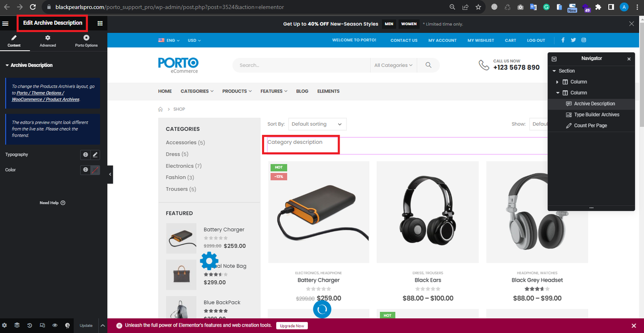Focus the product search field
Viewport: 644px width, 333px height.
tap(301, 65)
